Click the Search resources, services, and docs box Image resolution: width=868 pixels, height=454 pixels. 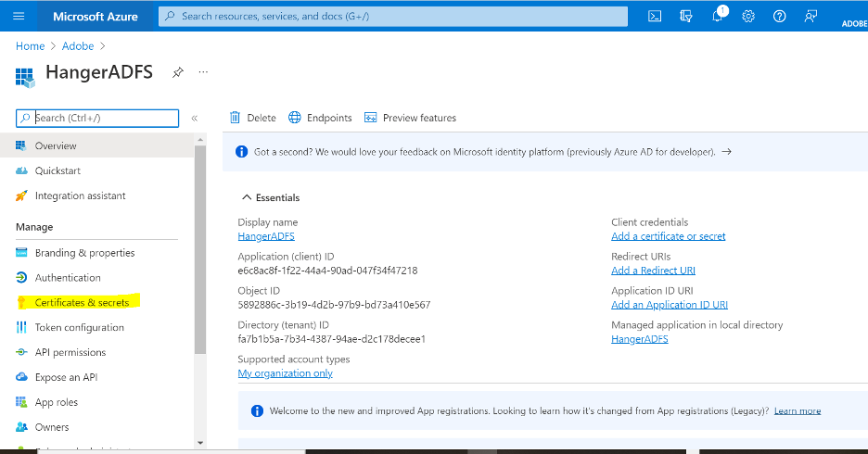[394, 16]
